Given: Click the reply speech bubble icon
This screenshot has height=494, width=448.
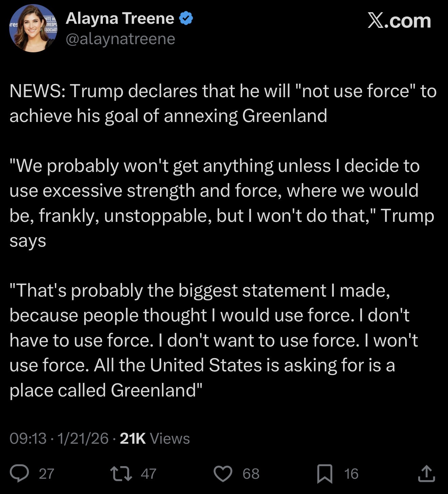Looking at the screenshot, I should 19,473.
